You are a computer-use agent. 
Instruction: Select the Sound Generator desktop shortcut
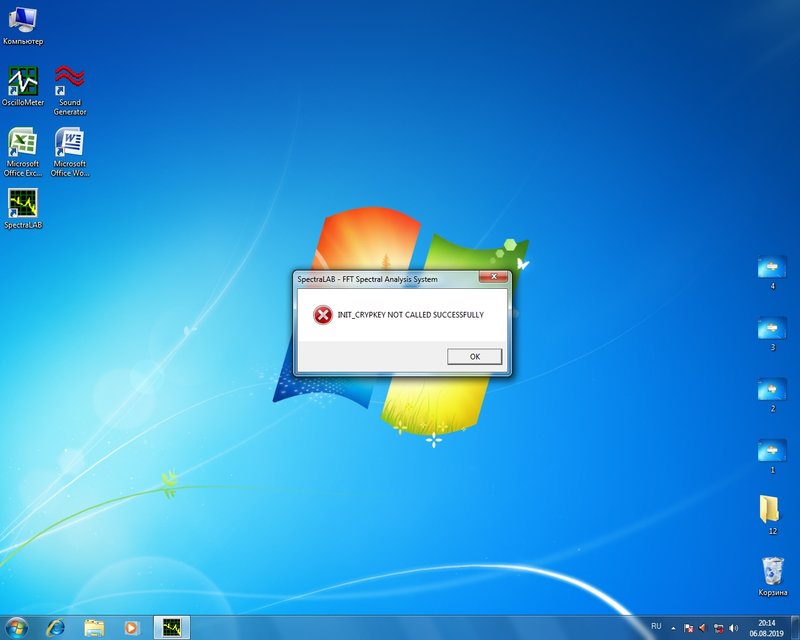point(70,90)
